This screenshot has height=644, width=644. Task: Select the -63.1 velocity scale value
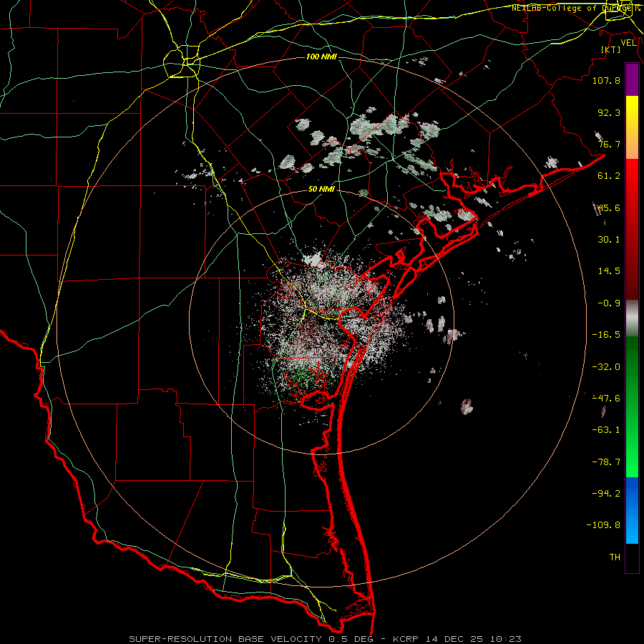pyautogui.click(x=606, y=430)
